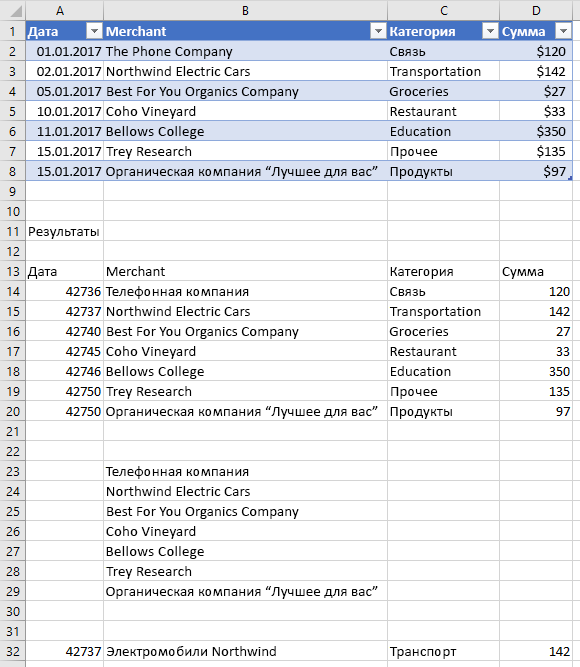This screenshot has height=667, width=580.
Task: Click table resize handle at corner of $97
Action: 570,178
